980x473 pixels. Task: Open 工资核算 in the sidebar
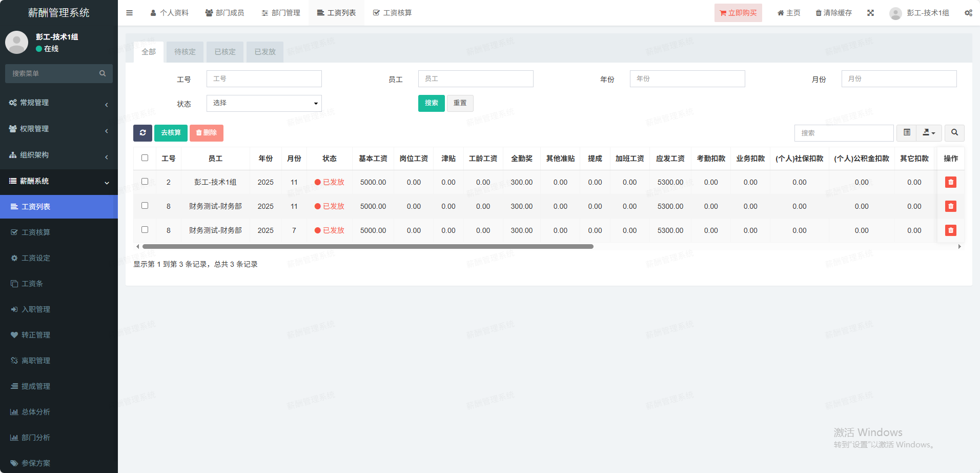pos(36,232)
